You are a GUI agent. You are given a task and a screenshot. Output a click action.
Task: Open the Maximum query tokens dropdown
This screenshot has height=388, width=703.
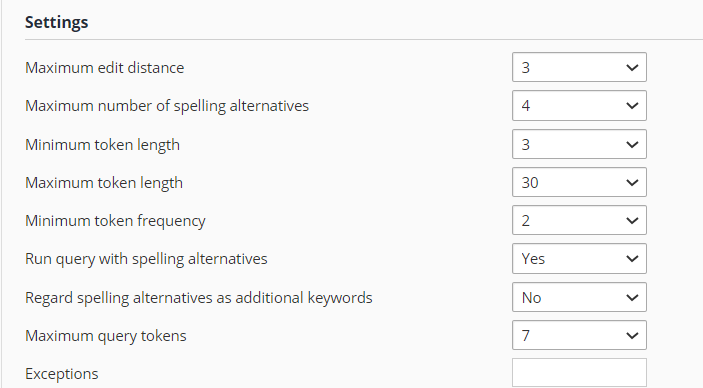coord(579,335)
